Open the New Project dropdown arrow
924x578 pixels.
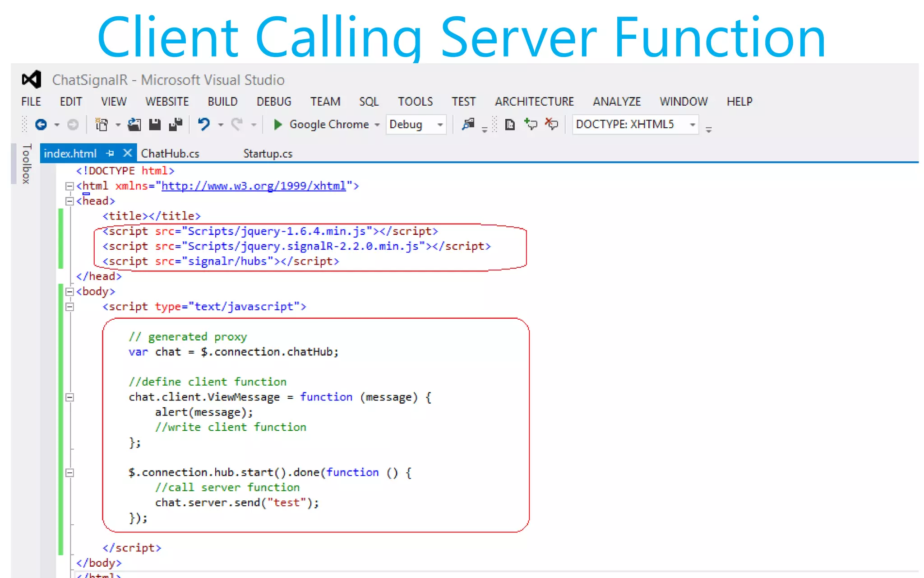(x=118, y=125)
